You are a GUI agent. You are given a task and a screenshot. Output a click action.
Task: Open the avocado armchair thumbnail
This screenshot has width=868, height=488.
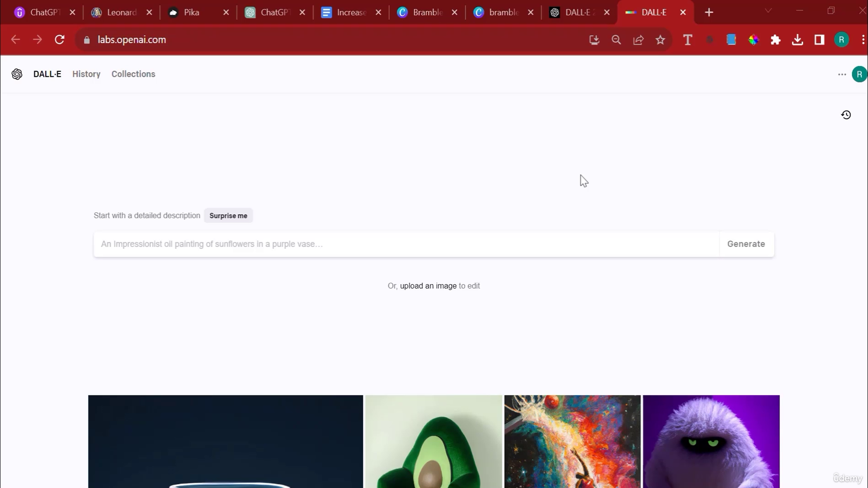pos(434,441)
